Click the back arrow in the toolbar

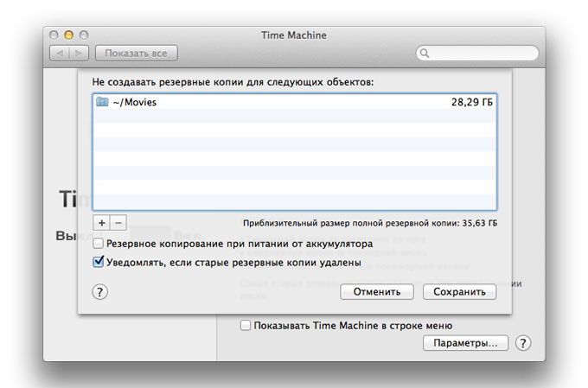(60, 54)
